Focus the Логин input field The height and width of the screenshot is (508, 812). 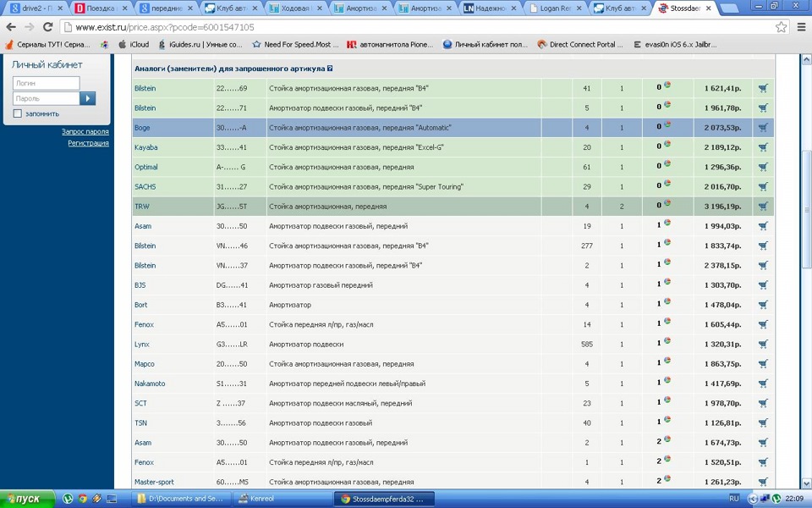point(46,83)
